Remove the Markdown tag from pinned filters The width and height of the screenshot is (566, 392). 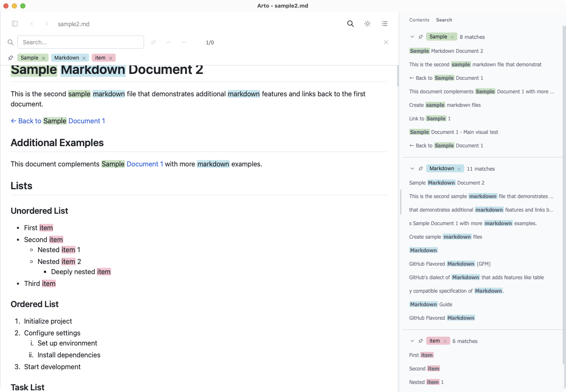point(84,57)
